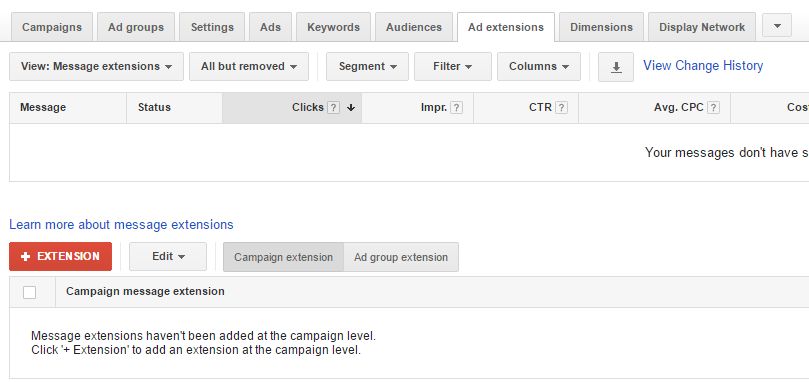Open the Ads tab
The height and width of the screenshot is (382, 809).
coord(270,27)
